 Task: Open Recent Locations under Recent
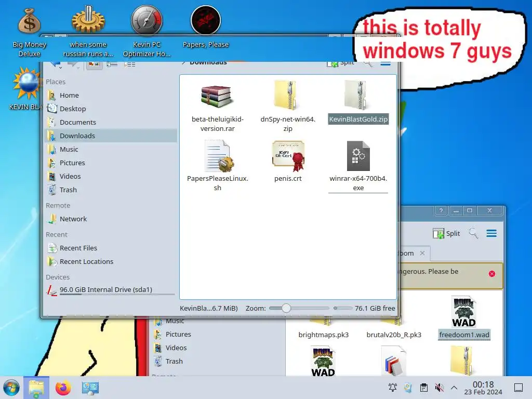click(x=111, y=262)
